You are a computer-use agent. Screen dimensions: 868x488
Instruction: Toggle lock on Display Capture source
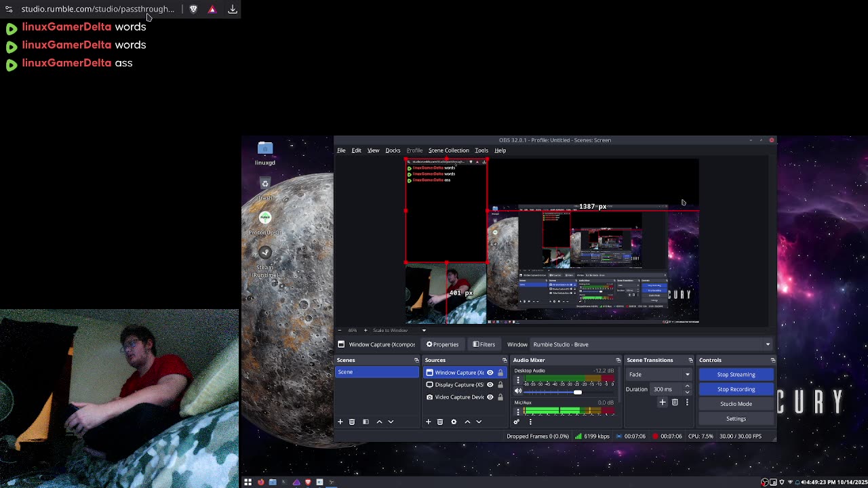click(x=500, y=385)
